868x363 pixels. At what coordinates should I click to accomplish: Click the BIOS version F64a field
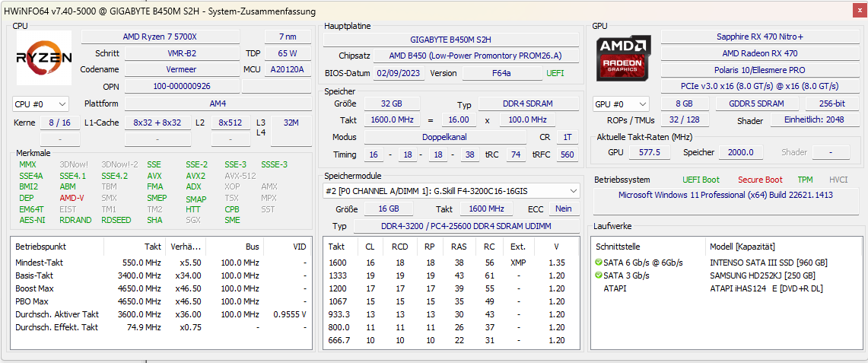(x=503, y=74)
